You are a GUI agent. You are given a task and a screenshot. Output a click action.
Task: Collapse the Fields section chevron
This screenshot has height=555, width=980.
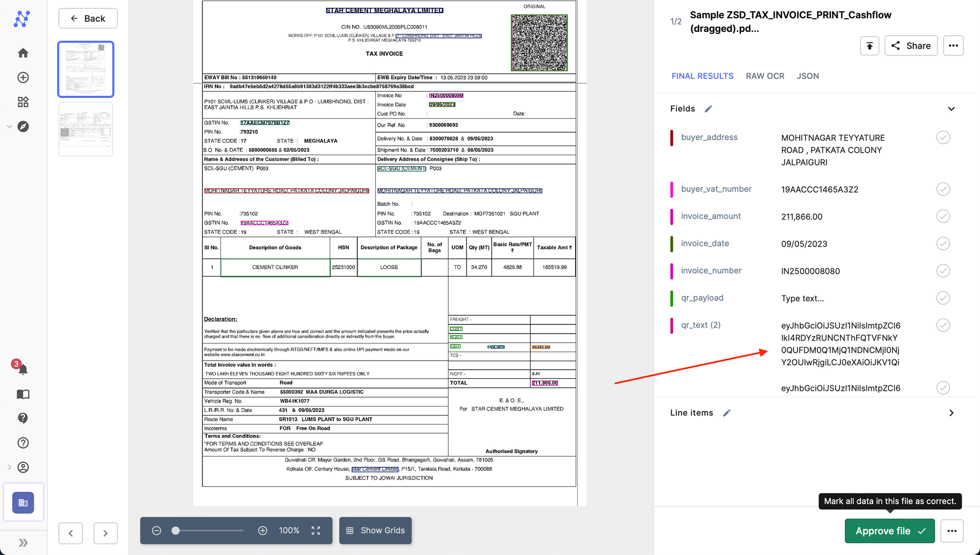click(951, 109)
